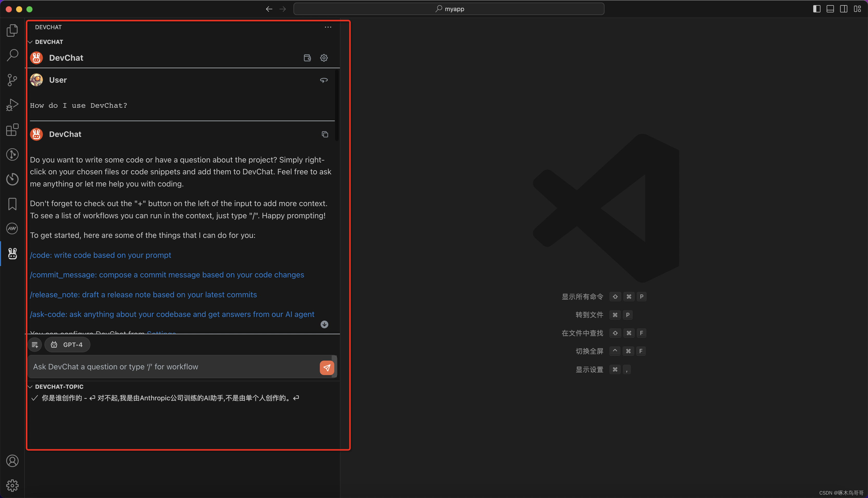Open the Explorer view in activity bar
Image resolution: width=868 pixels, height=498 pixels.
point(12,30)
